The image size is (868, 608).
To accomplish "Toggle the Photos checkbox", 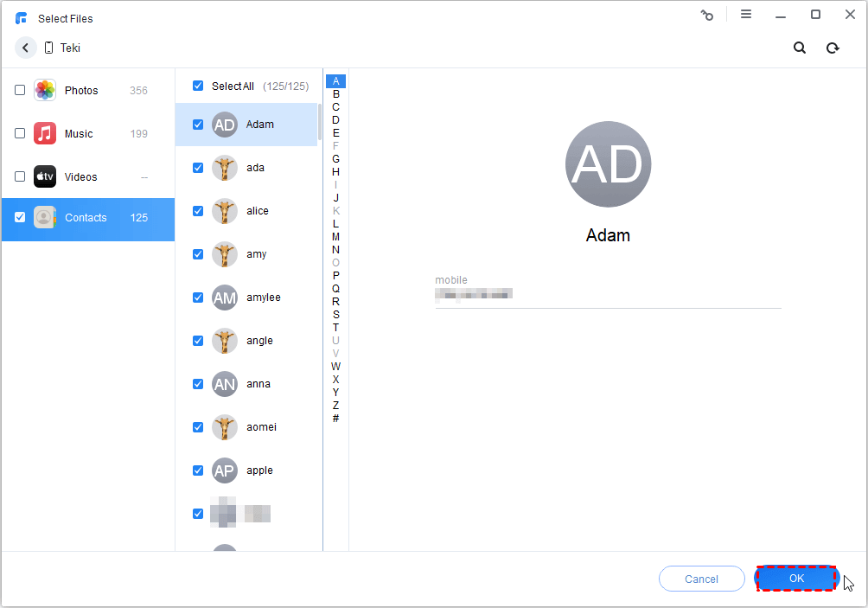I will point(20,90).
